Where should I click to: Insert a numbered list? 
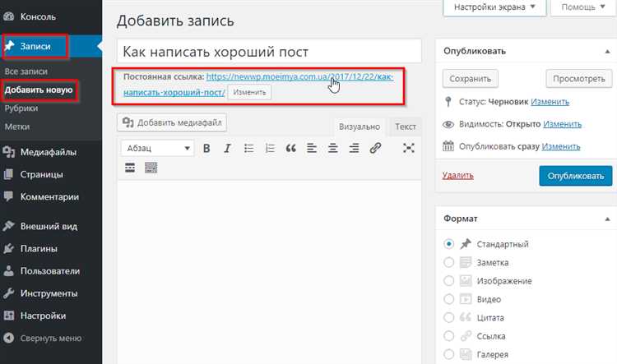(270, 148)
